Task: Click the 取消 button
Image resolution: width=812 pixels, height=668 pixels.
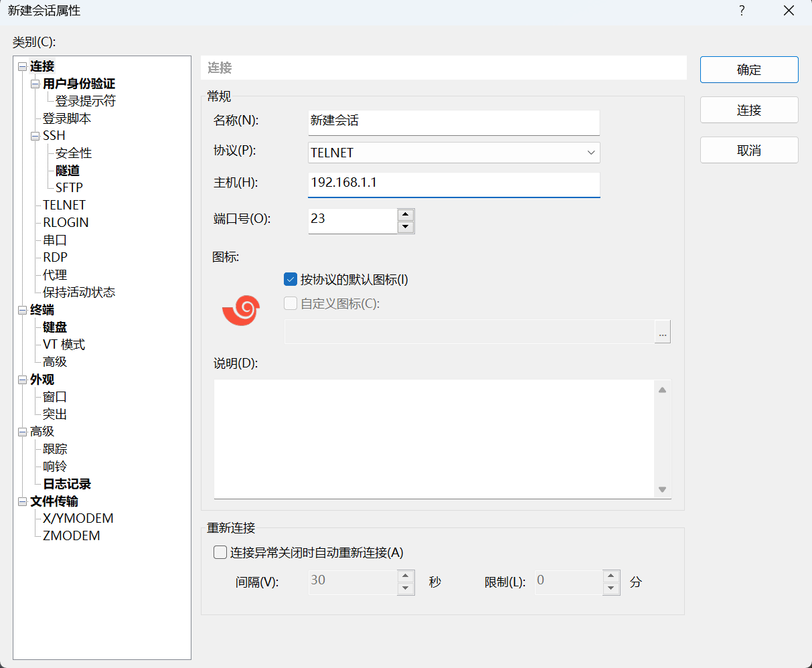Action: (x=749, y=151)
